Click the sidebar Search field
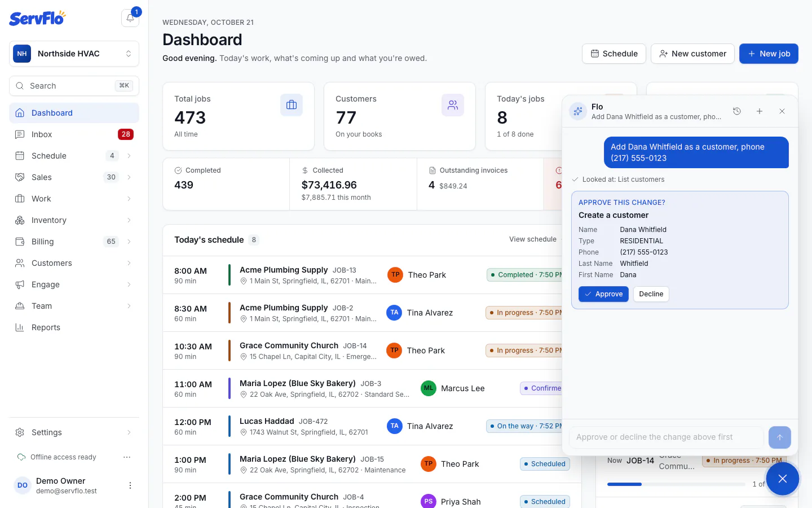Image resolution: width=812 pixels, height=508 pixels. tap(74, 86)
